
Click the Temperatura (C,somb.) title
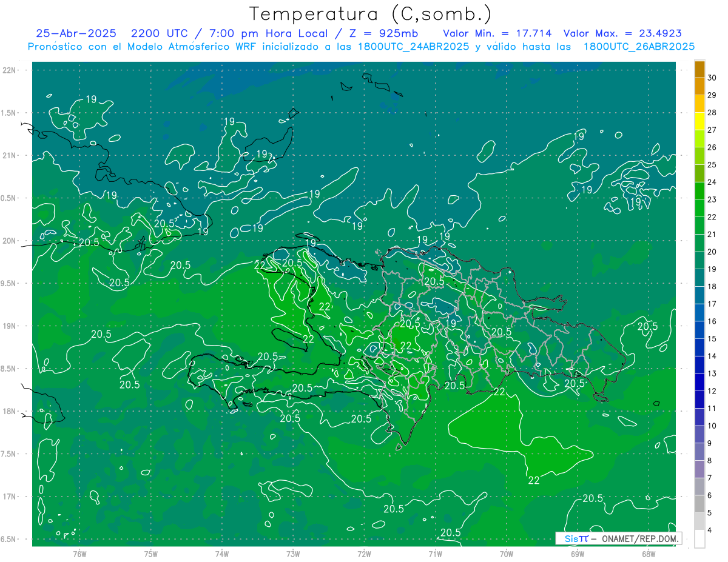(370, 14)
